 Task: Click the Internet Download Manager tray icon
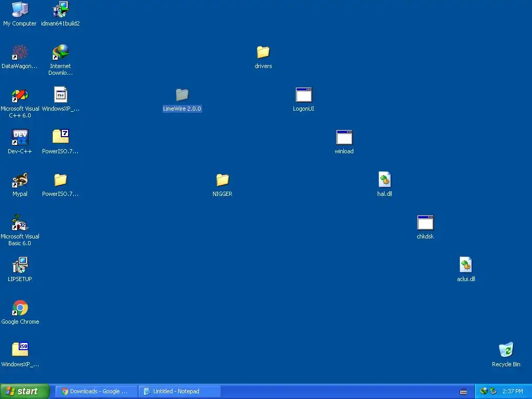484,391
